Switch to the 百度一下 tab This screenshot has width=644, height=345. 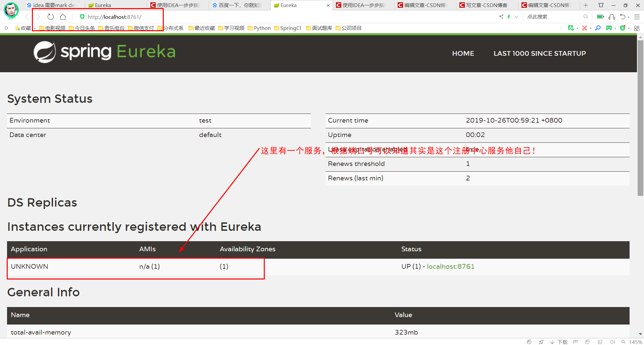240,5
